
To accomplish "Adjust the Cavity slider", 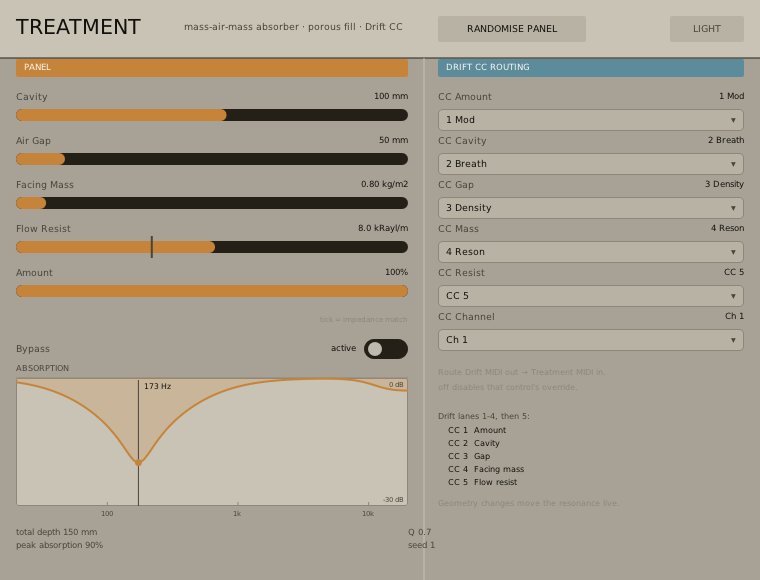I will tap(212, 115).
